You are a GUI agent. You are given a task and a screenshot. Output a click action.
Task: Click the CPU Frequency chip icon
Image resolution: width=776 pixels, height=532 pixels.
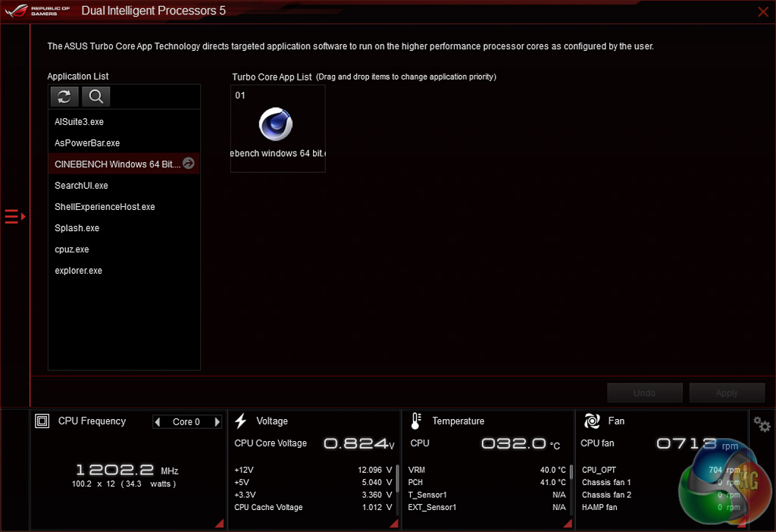42,421
